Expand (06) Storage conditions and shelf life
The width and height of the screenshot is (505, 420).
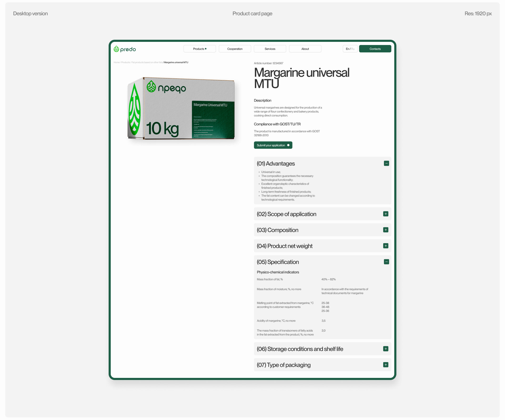(300, 349)
